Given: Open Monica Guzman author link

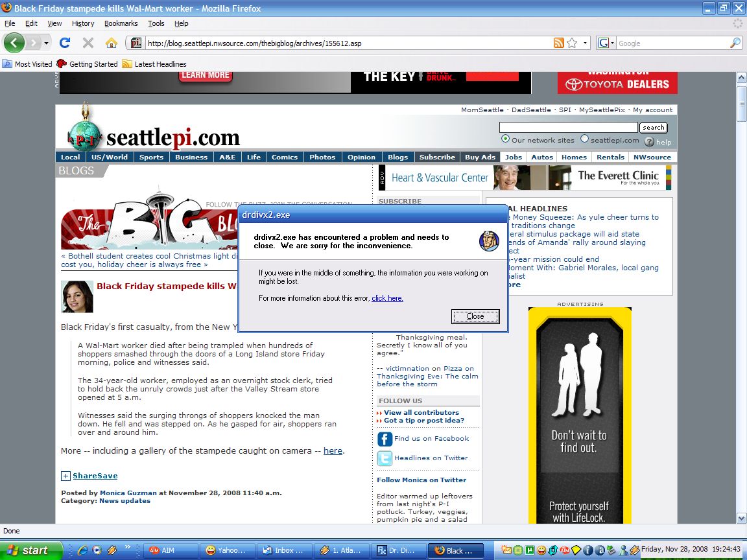Looking at the screenshot, I should coord(128,493).
